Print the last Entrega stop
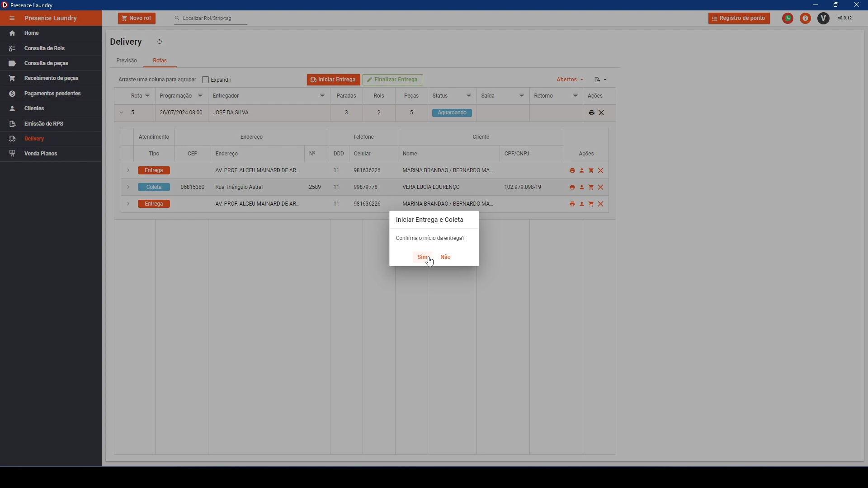The height and width of the screenshot is (488, 868). (572, 204)
